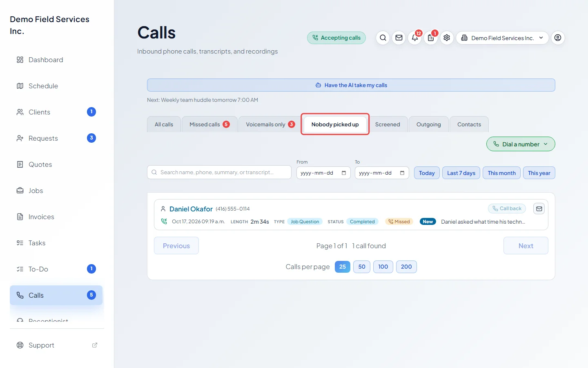Screen dimensions: 588x368
Task: Open Quotes in the sidebar
Action: (x=56, y=164)
